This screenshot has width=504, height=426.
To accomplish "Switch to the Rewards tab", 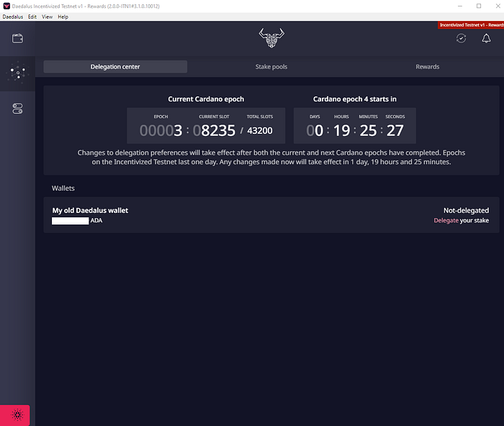I will [x=427, y=67].
